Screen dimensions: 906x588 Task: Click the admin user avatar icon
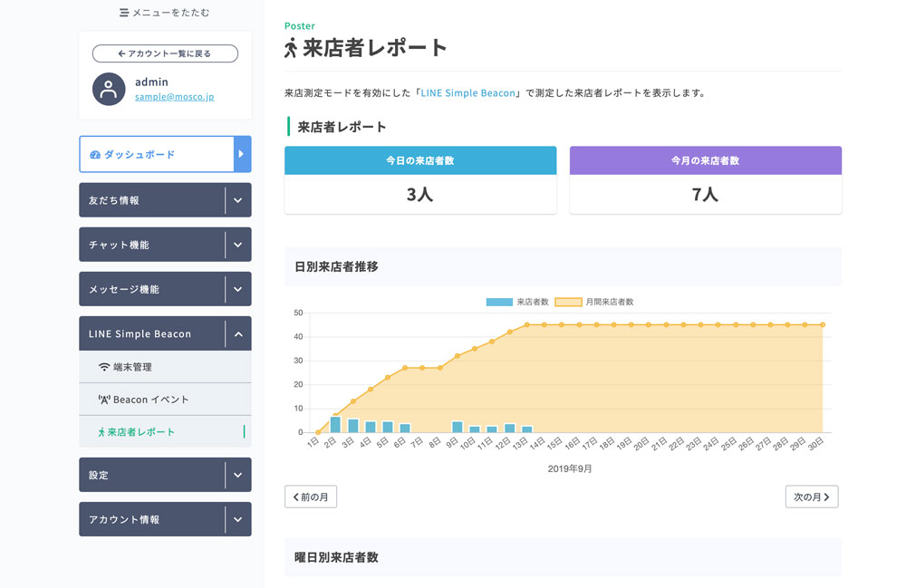[109, 89]
